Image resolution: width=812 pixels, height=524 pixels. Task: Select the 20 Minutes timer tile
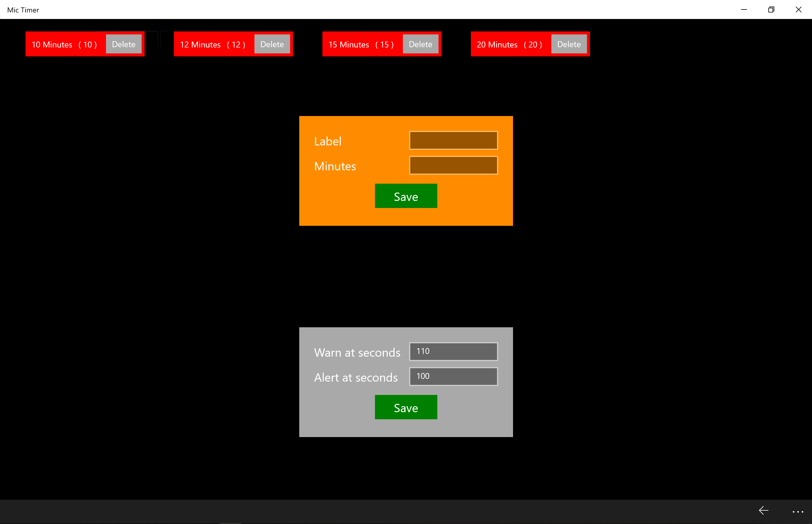tap(509, 45)
